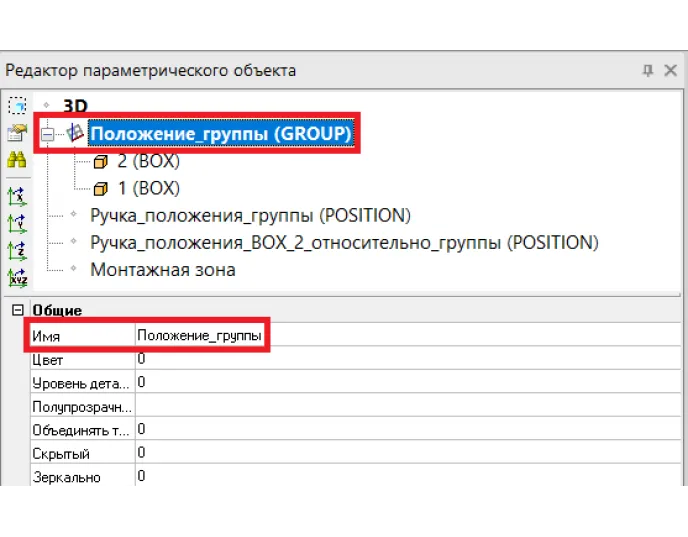The image size is (688, 537).
Task: Click the Общие section header text
Action: coord(57,310)
